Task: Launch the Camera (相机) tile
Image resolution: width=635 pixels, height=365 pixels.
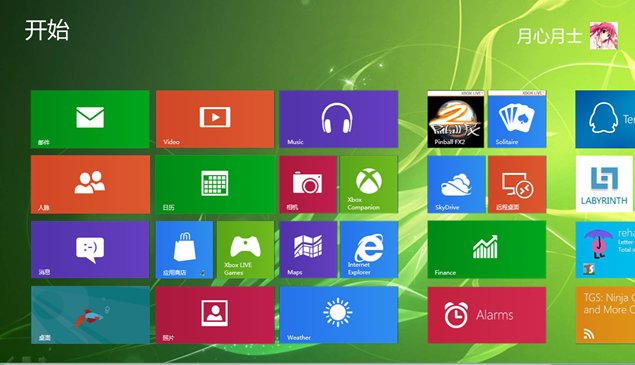Action: (308, 184)
